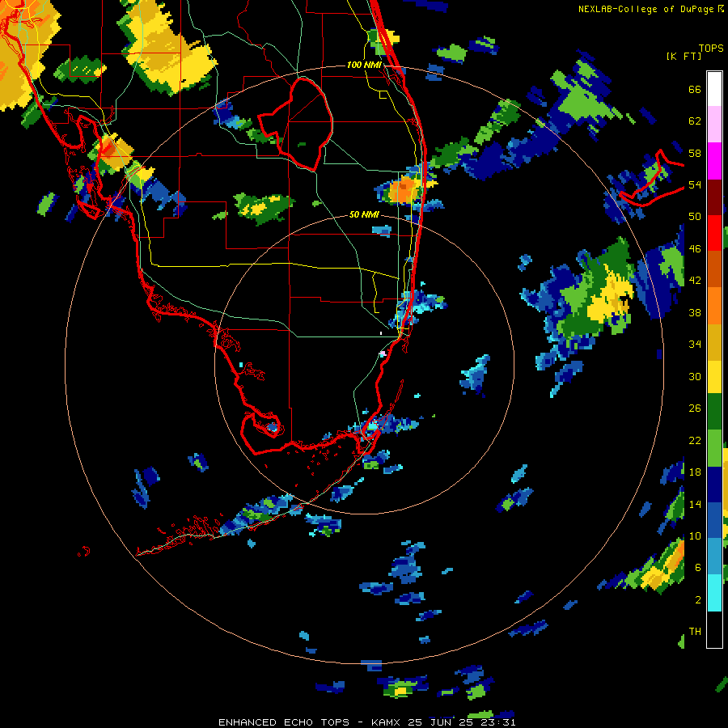Click the 58 value on the legend
The image size is (728, 728).
(695, 153)
